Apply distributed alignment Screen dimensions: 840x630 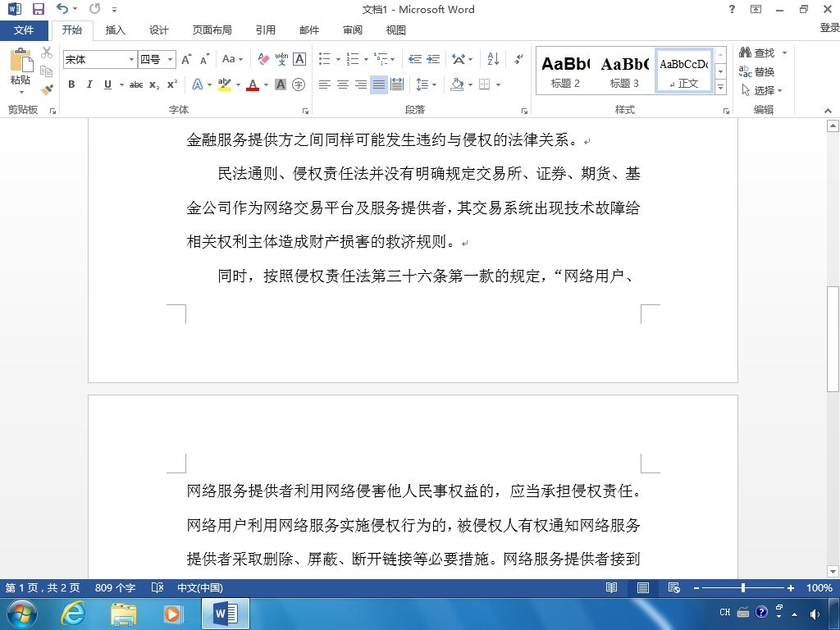(397, 84)
